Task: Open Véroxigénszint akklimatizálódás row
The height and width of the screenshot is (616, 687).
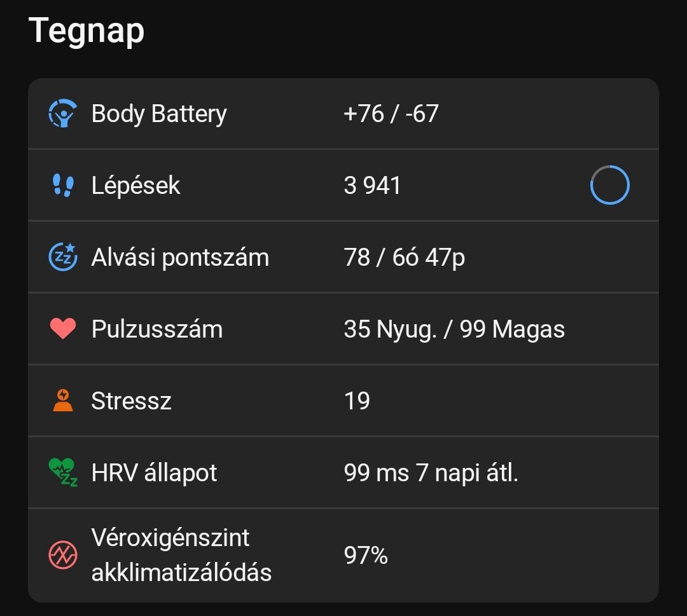Action: click(343, 555)
